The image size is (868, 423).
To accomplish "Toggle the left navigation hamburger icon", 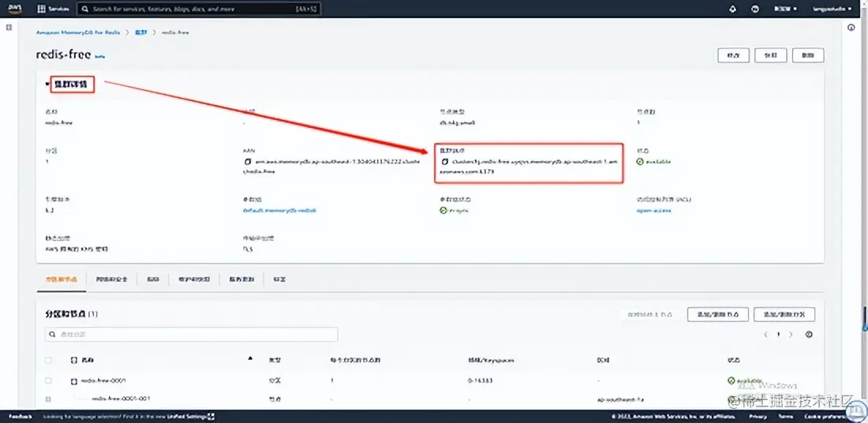I will tap(9, 27).
